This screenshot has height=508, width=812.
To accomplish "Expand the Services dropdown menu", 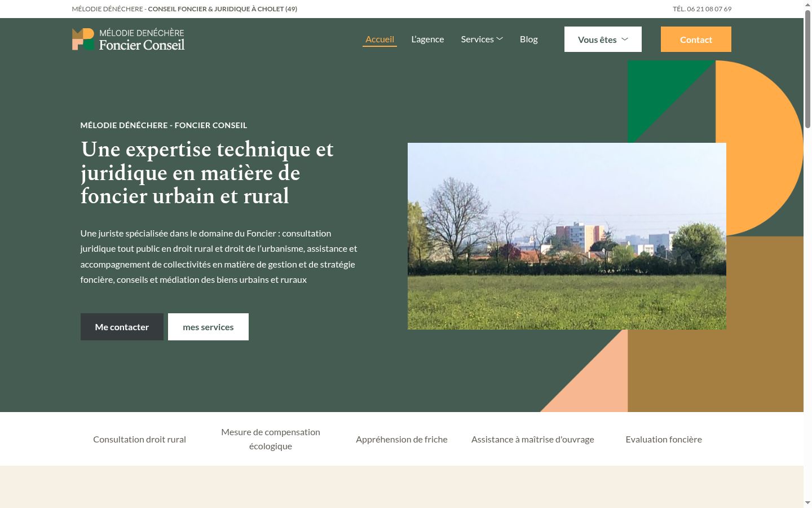I will (482, 40).
